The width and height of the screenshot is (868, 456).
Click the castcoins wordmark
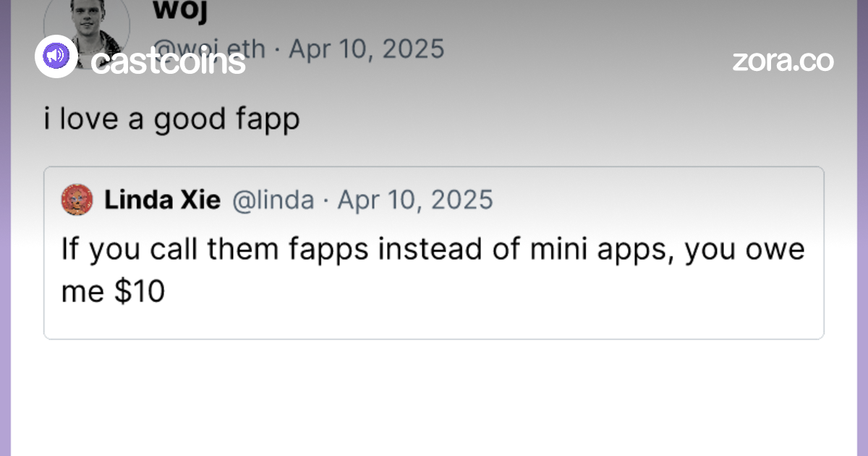pyautogui.click(x=169, y=61)
